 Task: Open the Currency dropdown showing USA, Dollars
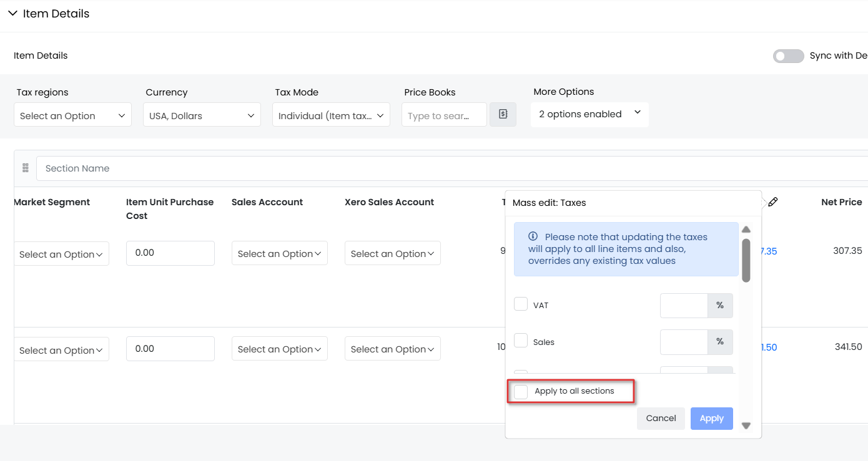coord(202,115)
